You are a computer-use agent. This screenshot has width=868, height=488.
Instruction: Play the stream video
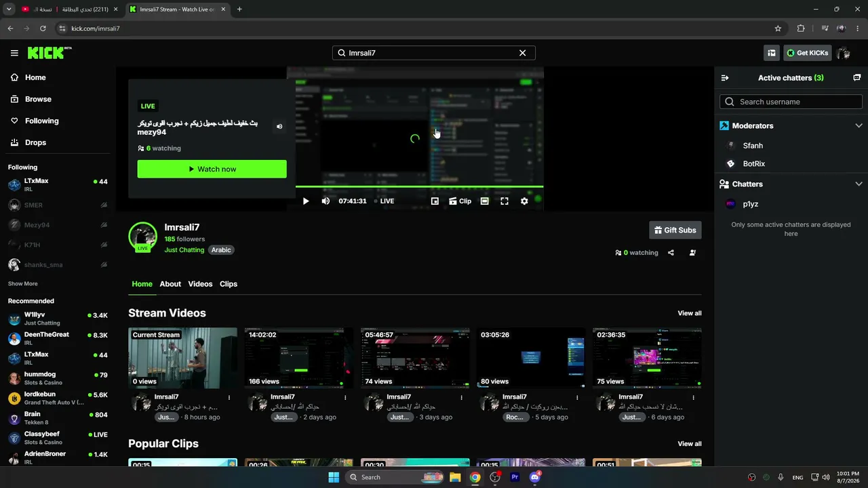(306, 201)
